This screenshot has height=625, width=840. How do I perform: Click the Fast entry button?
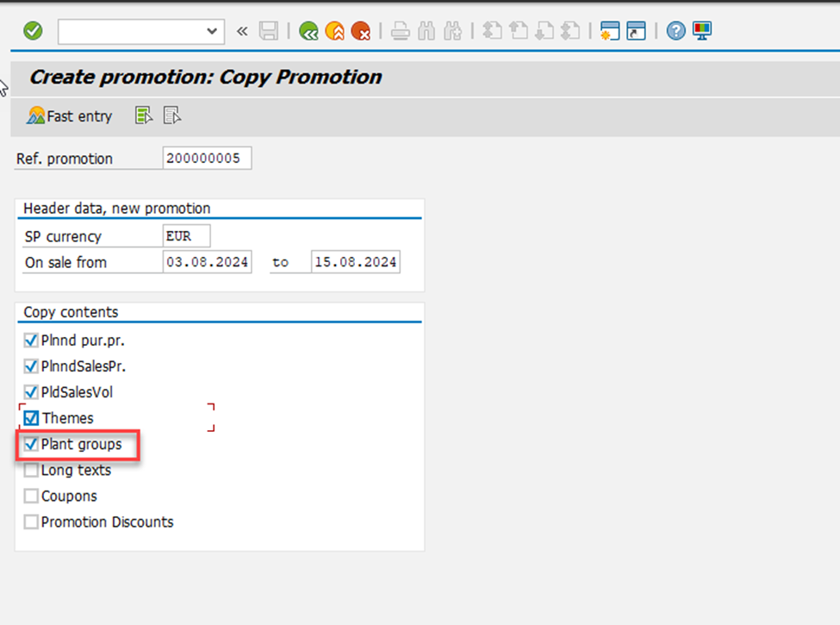click(x=70, y=116)
